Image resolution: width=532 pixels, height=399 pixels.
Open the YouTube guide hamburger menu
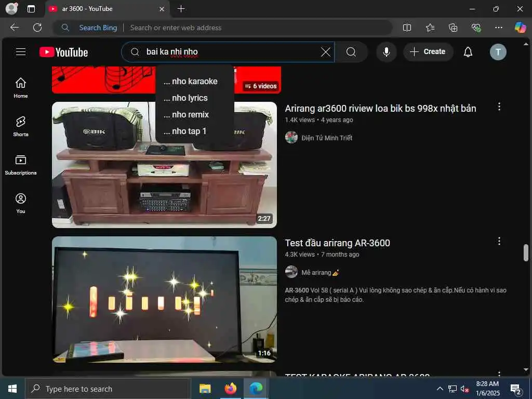pyautogui.click(x=21, y=51)
